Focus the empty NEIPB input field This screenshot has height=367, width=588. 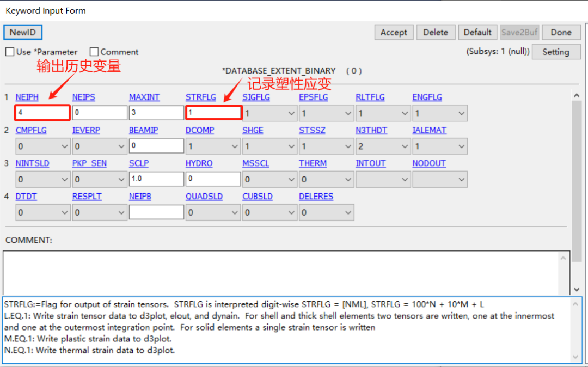coord(156,212)
